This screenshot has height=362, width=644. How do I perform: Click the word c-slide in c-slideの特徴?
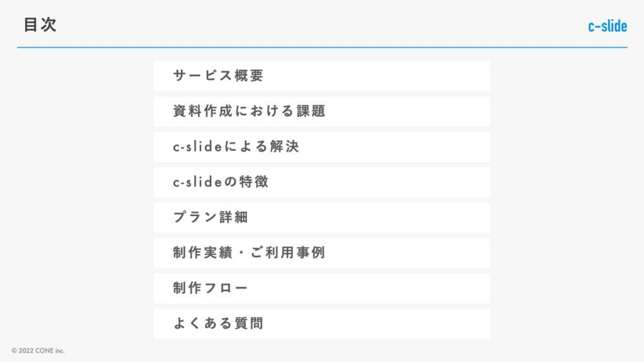click(x=196, y=182)
